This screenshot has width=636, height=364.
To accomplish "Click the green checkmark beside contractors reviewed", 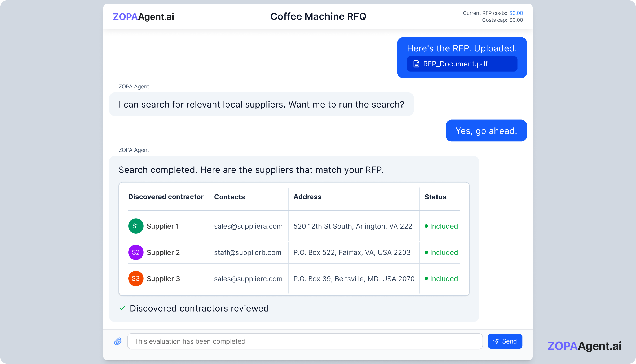I will click(122, 308).
